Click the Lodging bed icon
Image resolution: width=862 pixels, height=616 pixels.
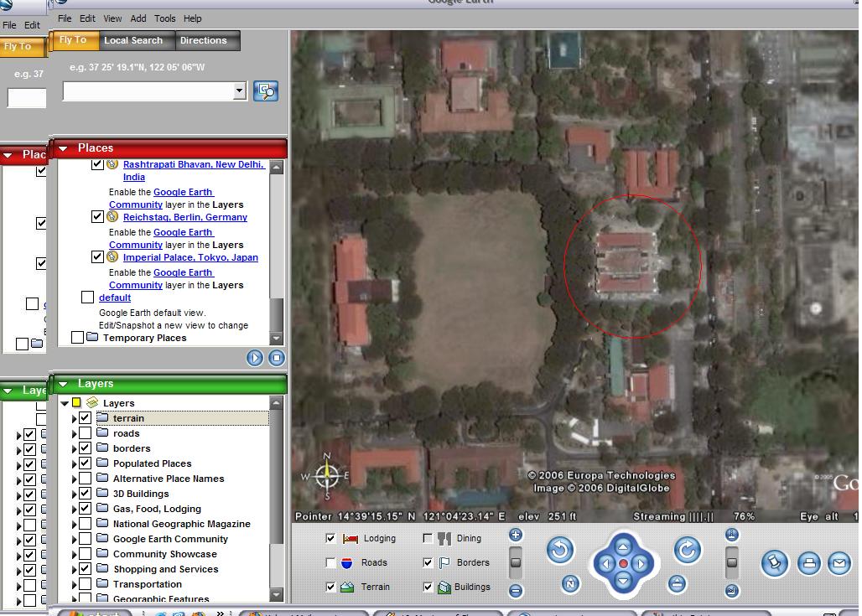coord(351,539)
